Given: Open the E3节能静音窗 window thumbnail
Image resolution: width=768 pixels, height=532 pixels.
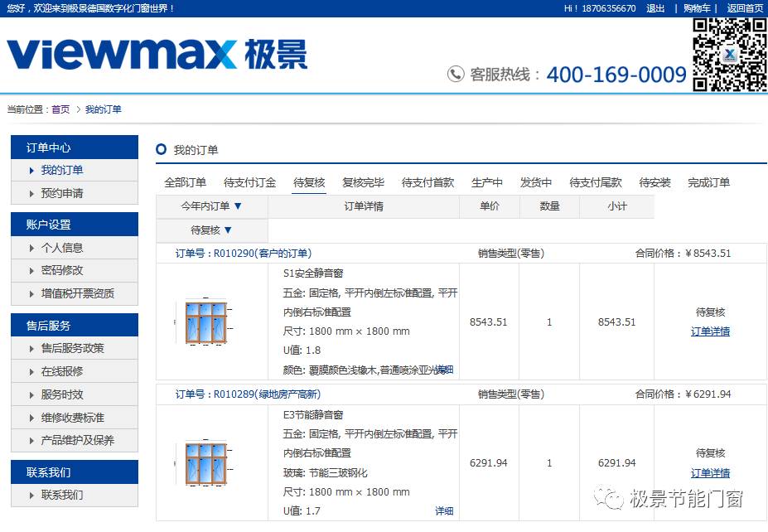Looking at the screenshot, I should click(x=205, y=463).
